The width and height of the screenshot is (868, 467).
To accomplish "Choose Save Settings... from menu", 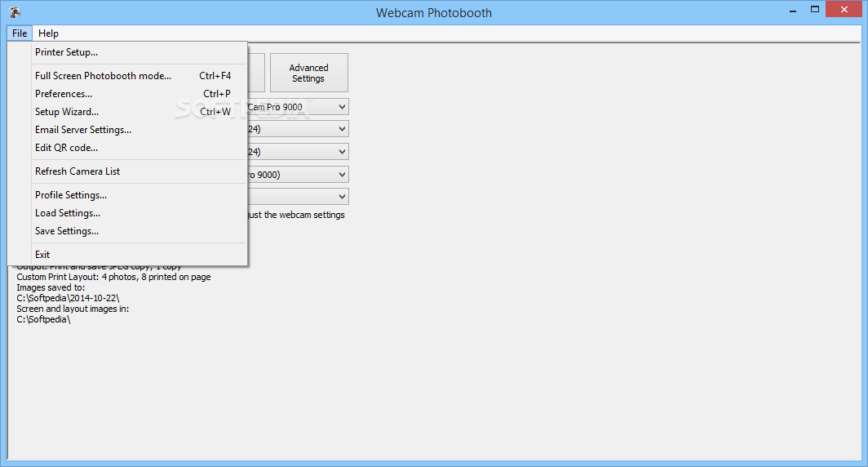I will 139,231.
